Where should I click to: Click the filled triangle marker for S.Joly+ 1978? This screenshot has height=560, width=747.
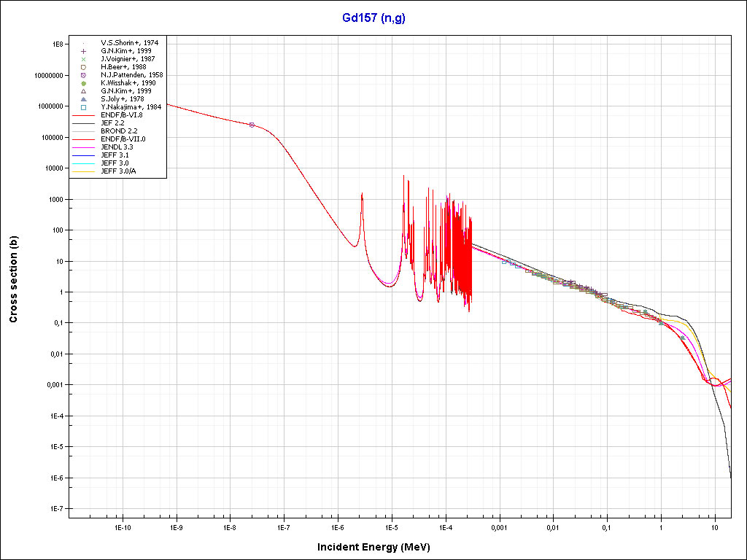(84, 99)
